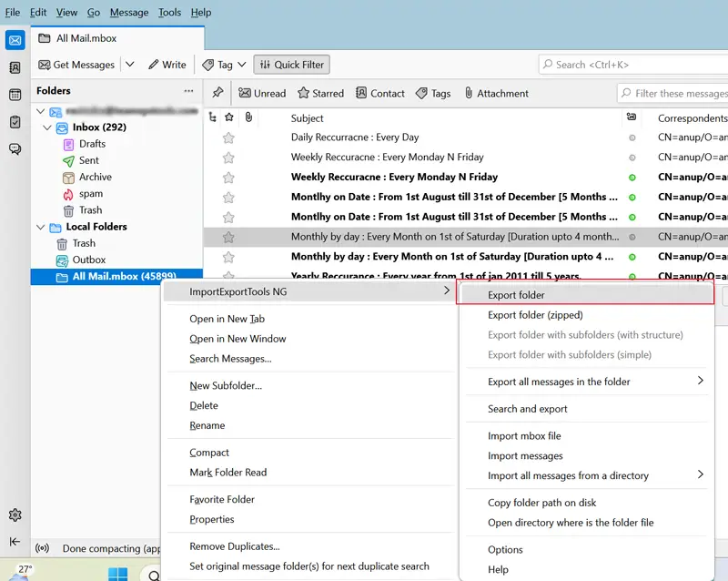Open the Calendar space icon
The image size is (728, 581).
click(x=15, y=95)
